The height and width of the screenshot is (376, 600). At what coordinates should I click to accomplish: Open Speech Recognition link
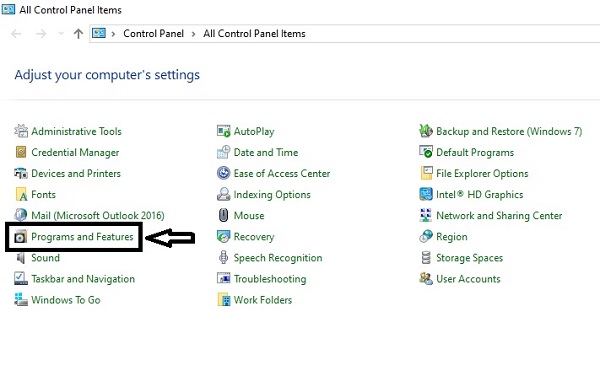278,258
